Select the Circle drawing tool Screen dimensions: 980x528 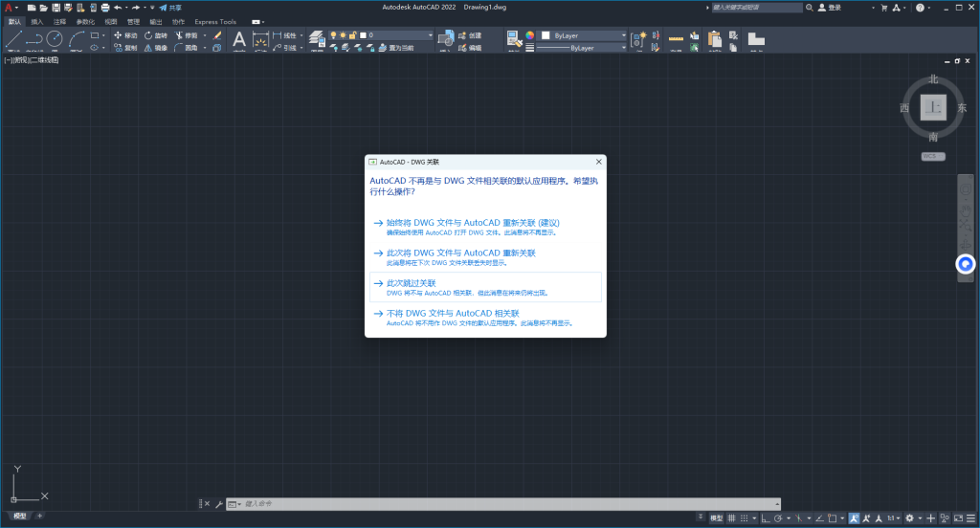(55, 38)
